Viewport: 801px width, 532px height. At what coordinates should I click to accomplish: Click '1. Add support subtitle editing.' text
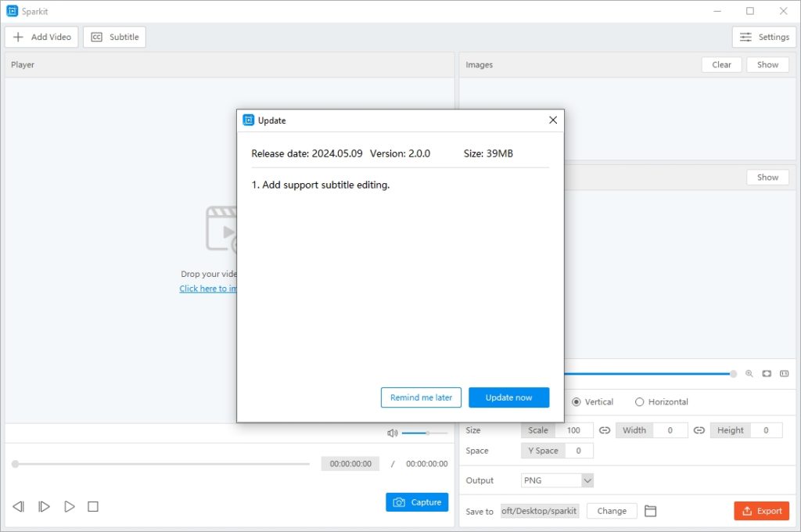coord(320,185)
